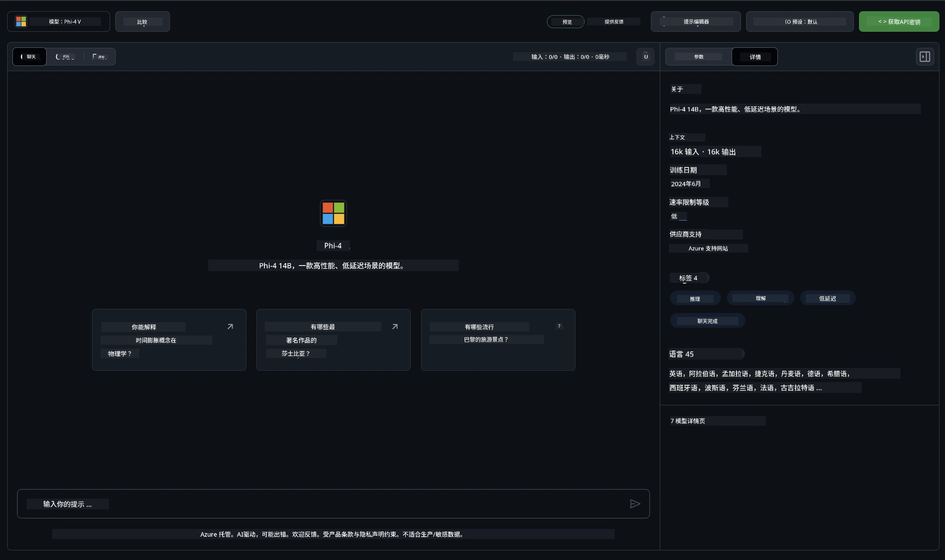Open the Phi-4 model selector dropdown
The image size is (945, 560).
[59, 22]
